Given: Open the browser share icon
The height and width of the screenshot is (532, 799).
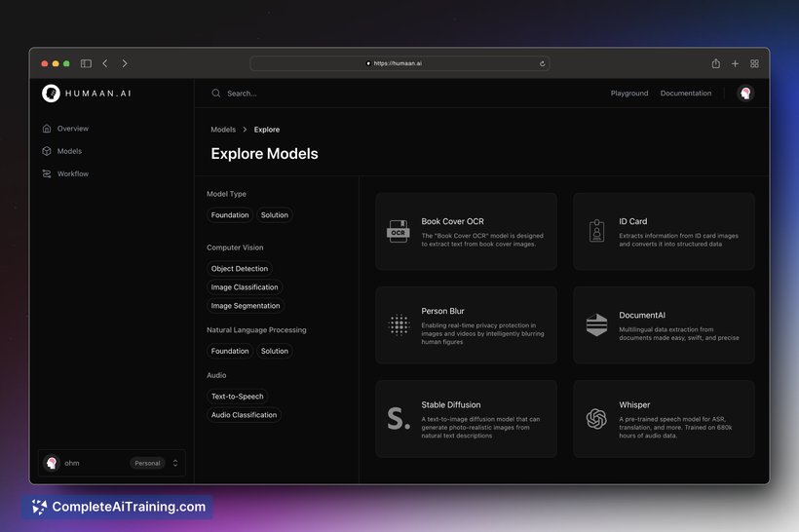Looking at the screenshot, I should pyautogui.click(x=716, y=63).
